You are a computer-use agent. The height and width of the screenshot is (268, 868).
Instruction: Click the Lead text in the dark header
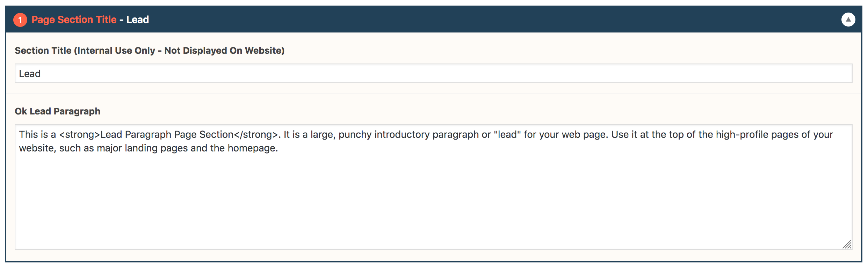(x=138, y=20)
